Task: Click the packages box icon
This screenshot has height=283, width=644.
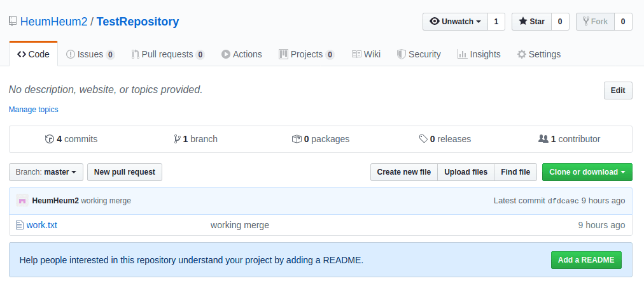Action: point(297,139)
